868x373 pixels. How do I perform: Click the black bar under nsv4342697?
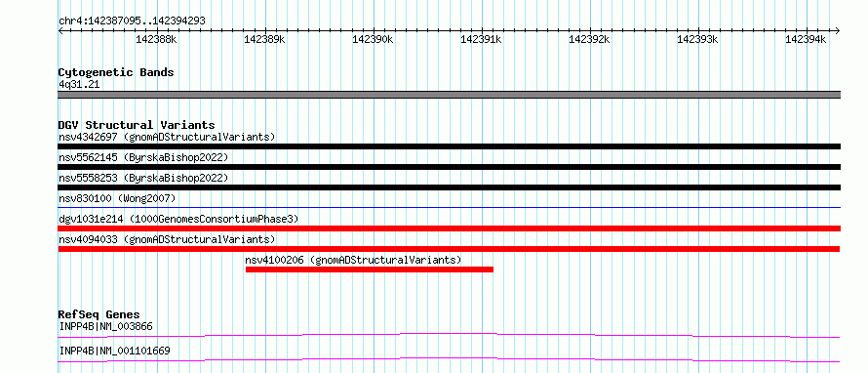click(x=450, y=146)
